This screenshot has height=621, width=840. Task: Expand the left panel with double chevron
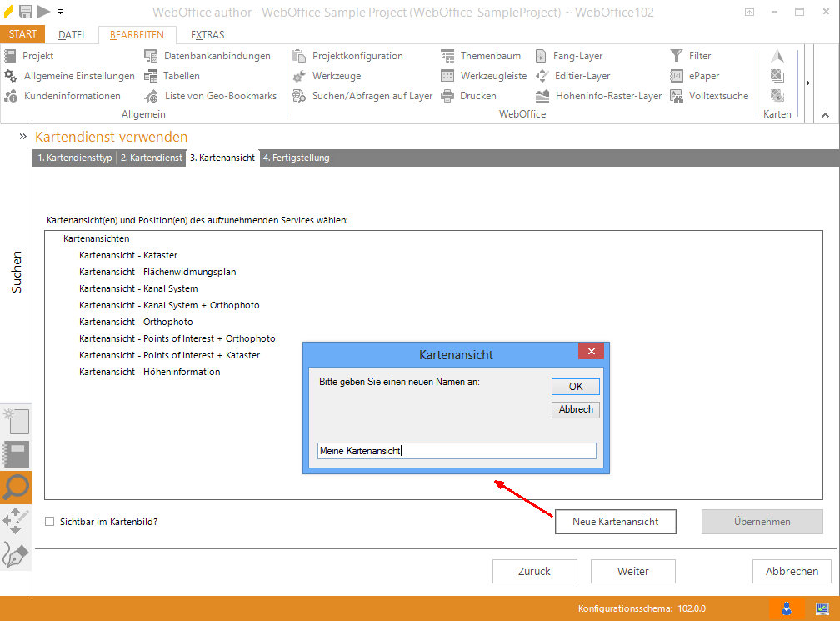pos(23,135)
